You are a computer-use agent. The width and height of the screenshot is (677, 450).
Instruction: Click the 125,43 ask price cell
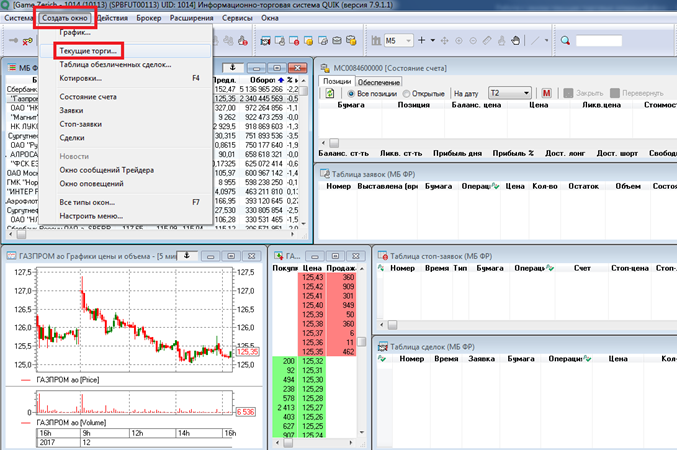[312, 277]
